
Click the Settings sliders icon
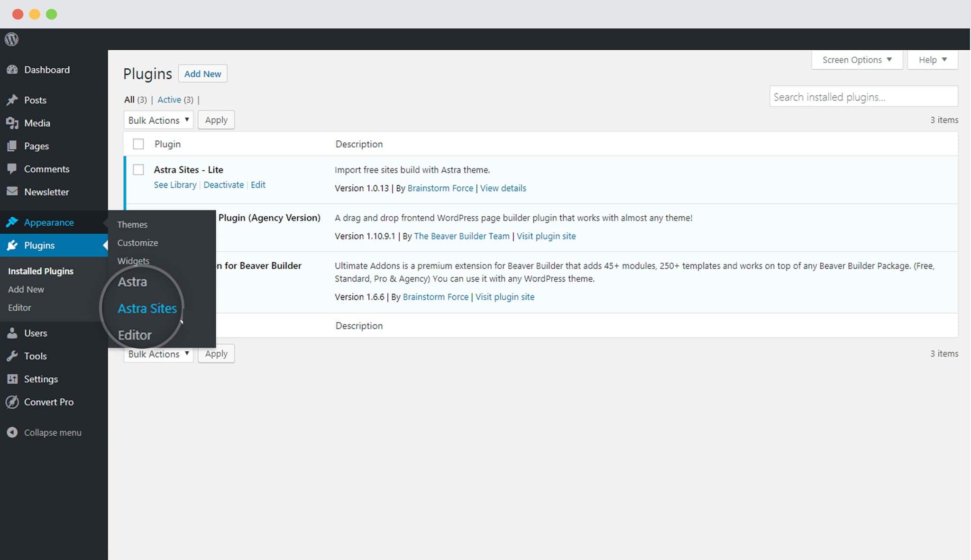pos(12,379)
